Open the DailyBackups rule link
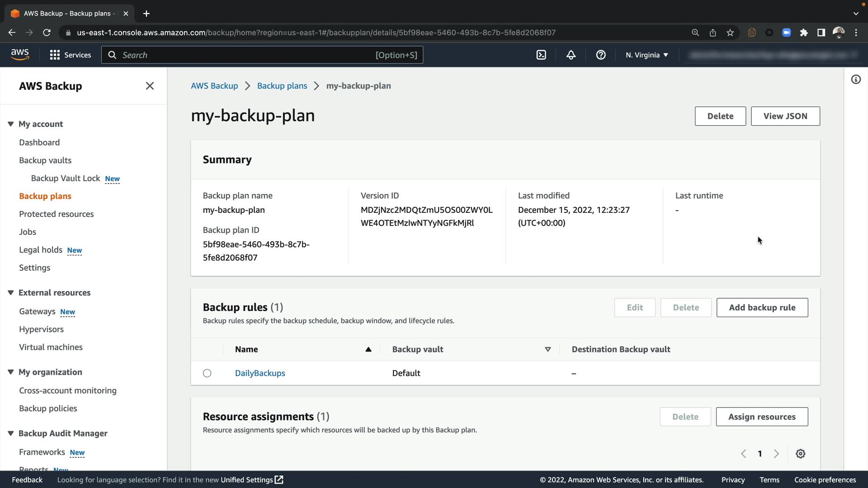The height and width of the screenshot is (488, 868). click(260, 373)
